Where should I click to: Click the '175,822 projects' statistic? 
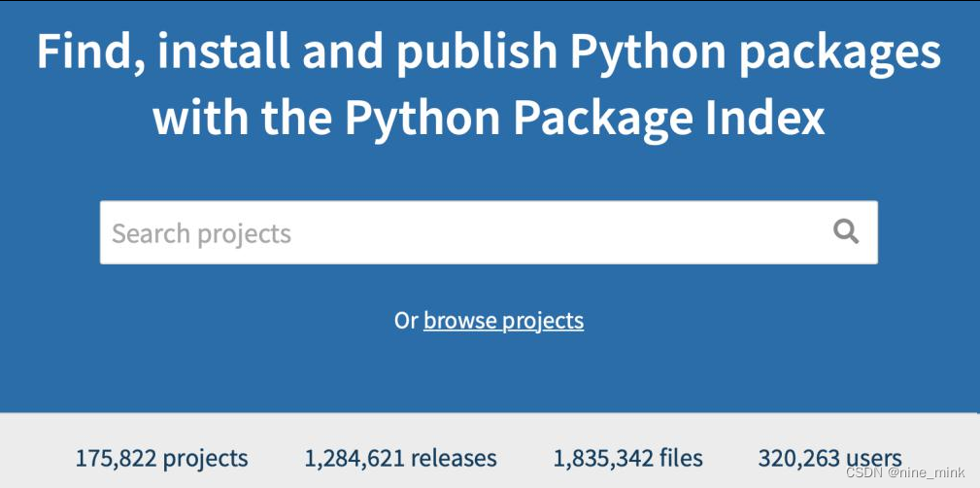(161, 458)
